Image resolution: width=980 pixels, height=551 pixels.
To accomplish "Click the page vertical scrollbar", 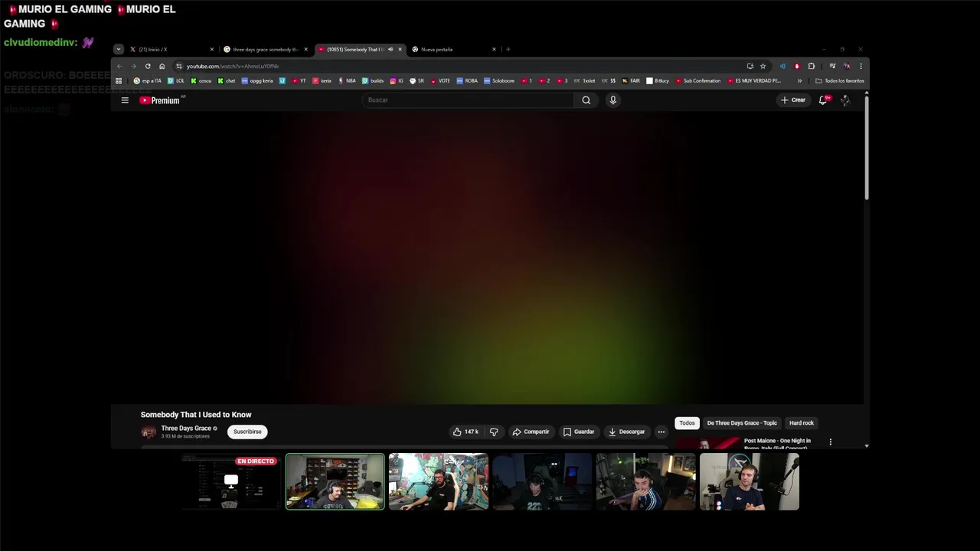I will click(x=867, y=147).
